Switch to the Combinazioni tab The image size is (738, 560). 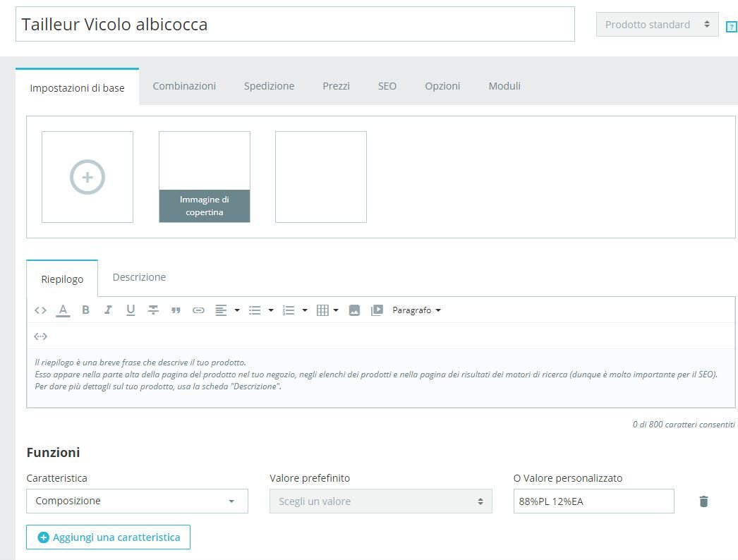click(184, 86)
